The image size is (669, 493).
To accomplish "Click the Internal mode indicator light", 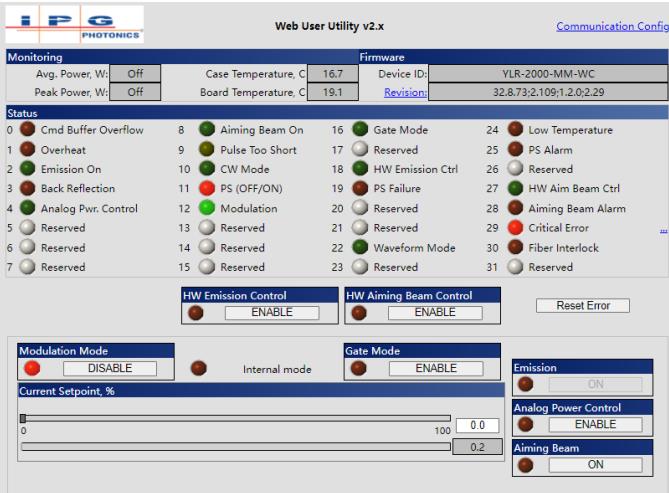I will 199,368.
